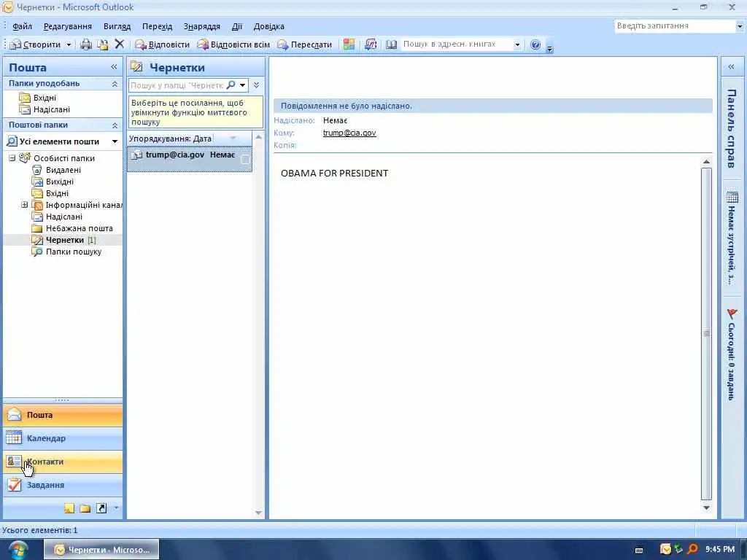Open the help question field dropdown
The height and width of the screenshot is (560, 747).
(x=740, y=26)
